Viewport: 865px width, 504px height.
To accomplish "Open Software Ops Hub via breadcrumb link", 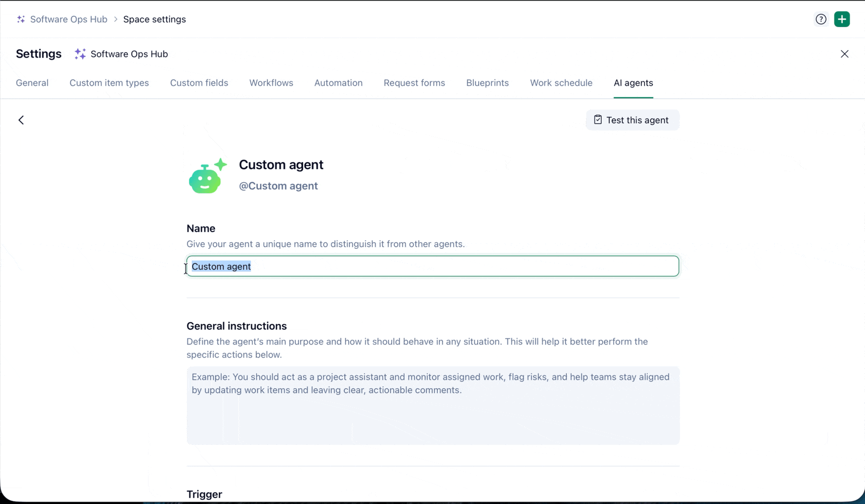I will click(68, 19).
